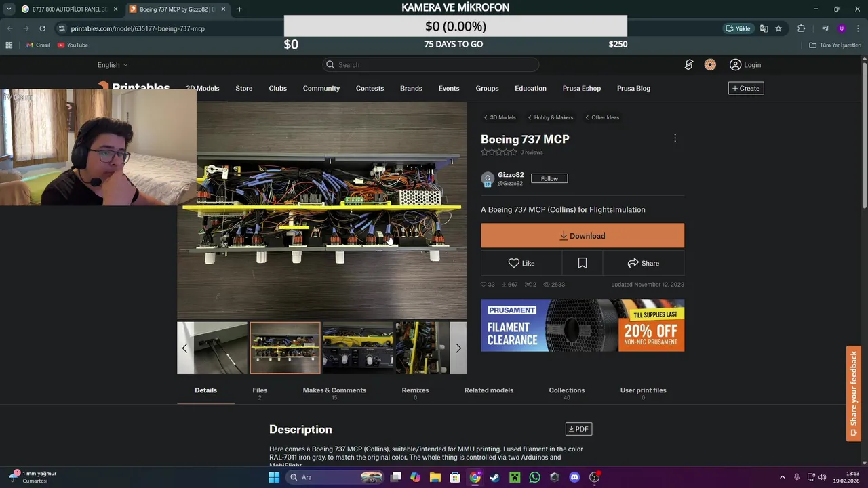Download the description as PDF

[578, 429]
